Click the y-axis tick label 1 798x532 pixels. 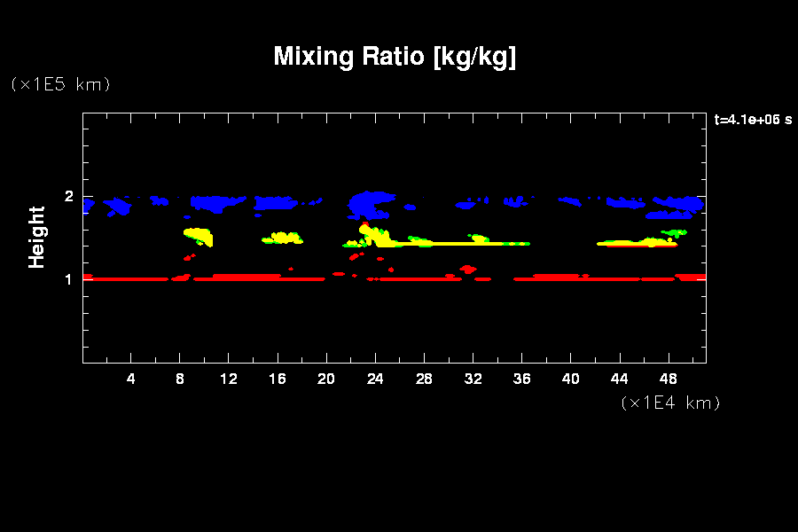(68, 279)
